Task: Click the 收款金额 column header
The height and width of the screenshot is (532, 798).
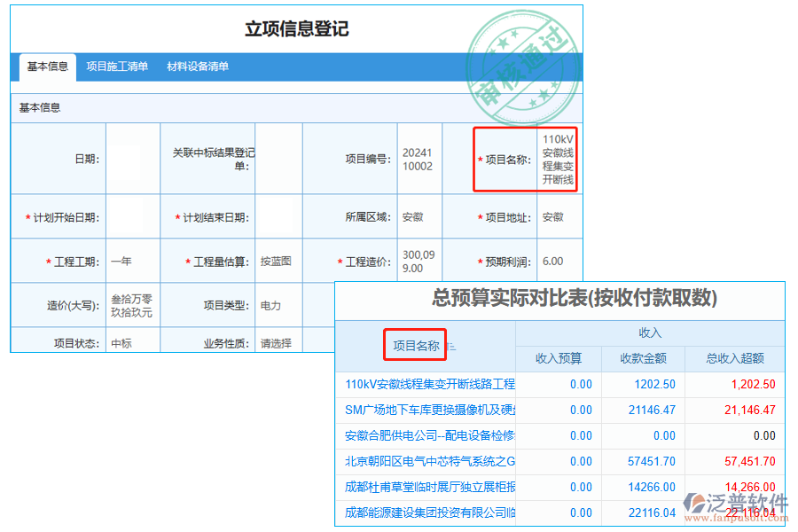Action: (645, 358)
